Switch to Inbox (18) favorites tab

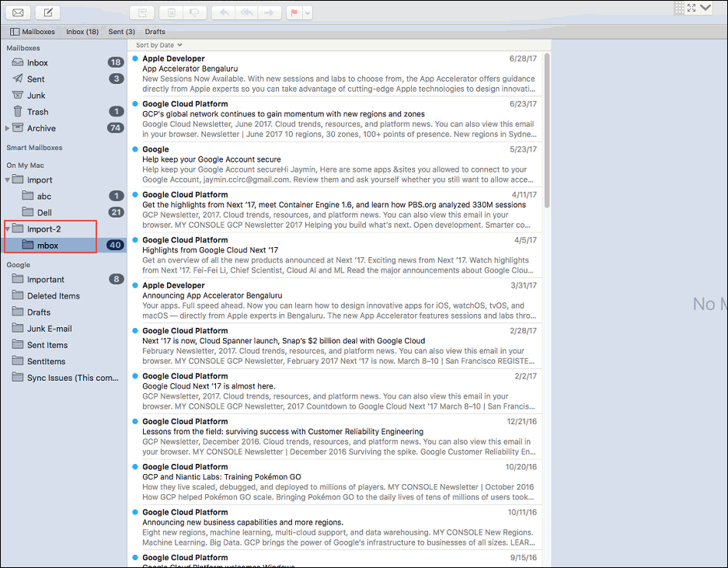click(x=82, y=32)
